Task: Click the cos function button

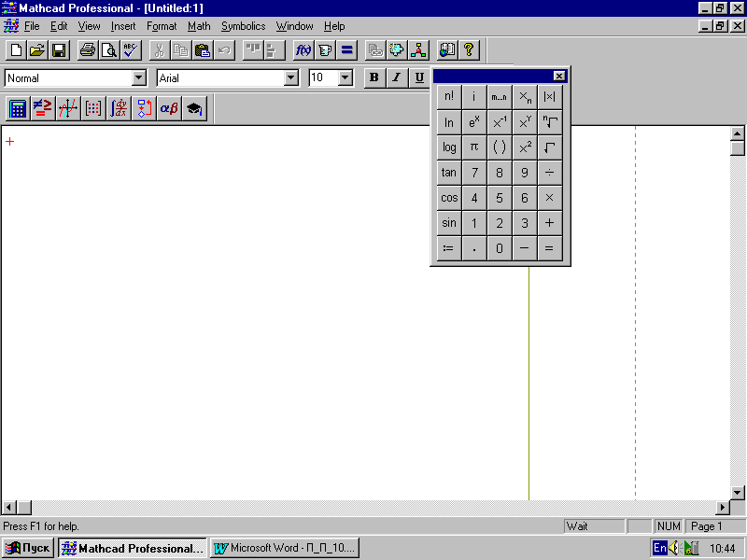Action: tap(449, 198)
